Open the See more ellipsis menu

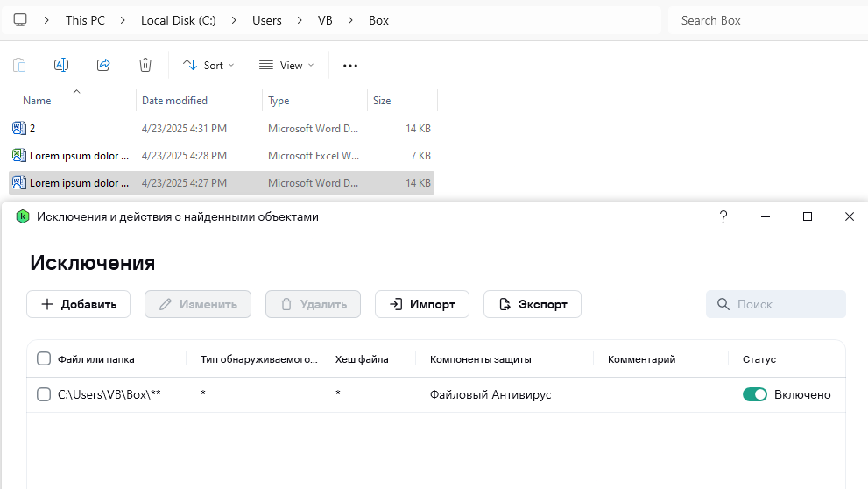(x=350, y=65)
